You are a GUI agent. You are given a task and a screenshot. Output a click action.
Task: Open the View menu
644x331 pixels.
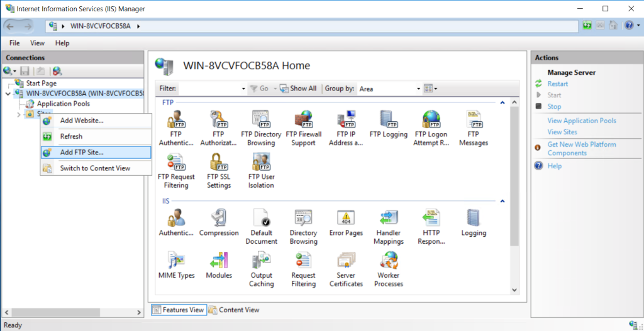point(37,43)
